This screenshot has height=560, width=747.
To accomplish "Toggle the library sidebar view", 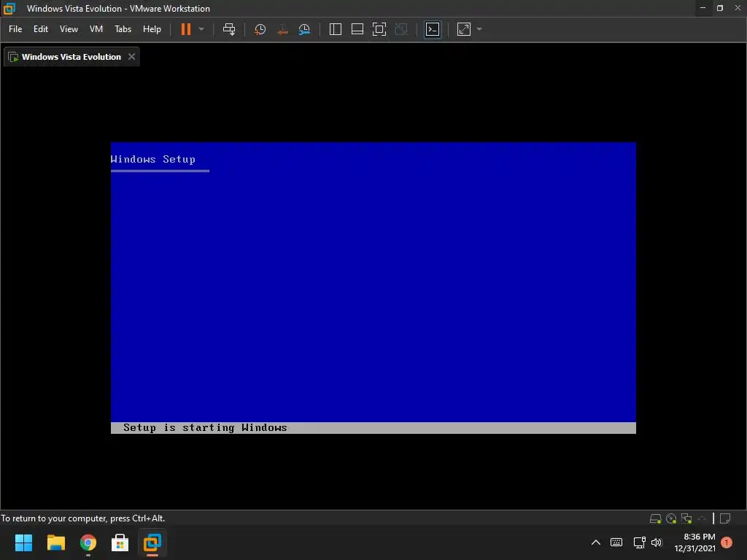I will click(336, 29).
